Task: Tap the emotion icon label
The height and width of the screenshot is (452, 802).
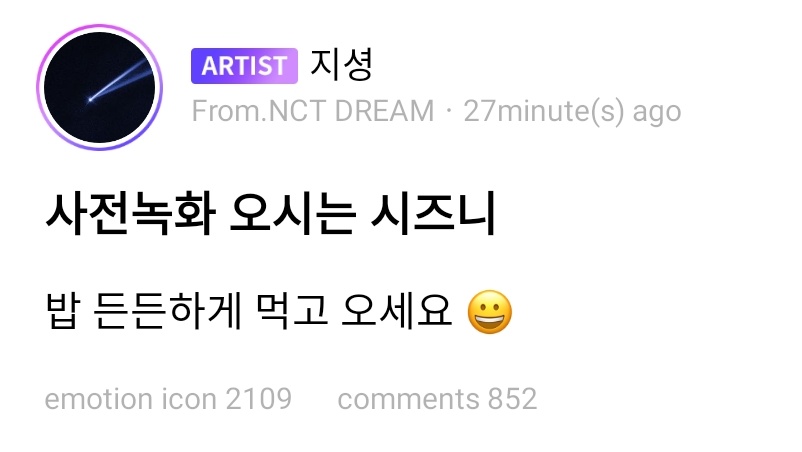Action: (x=130, y=399)
